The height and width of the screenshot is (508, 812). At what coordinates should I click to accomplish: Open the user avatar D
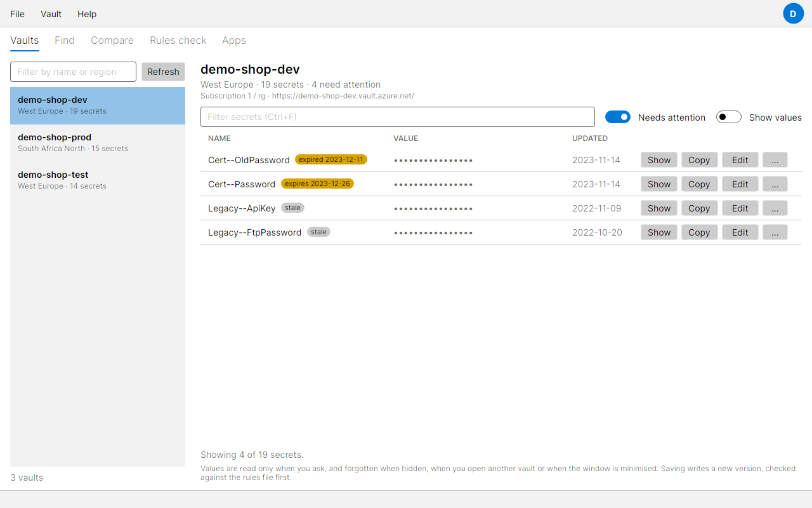click(x=793, y=13)
